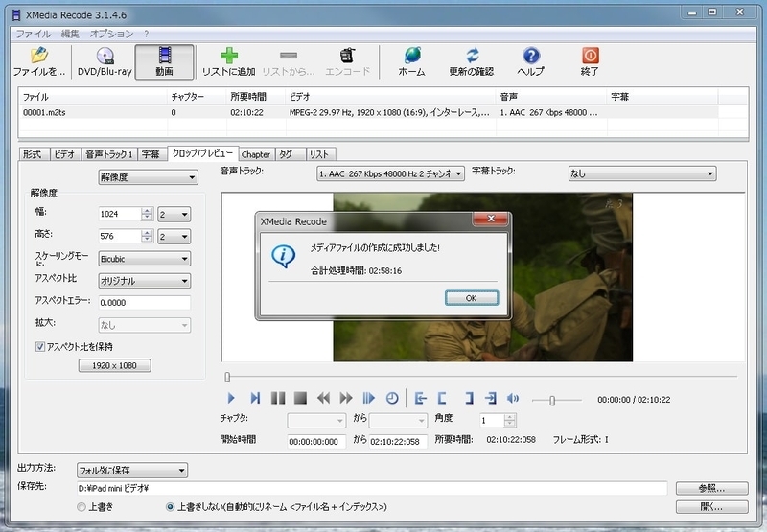The width and height of the screenshot is (767, 532).
Task: Click the 開く... button
Action: coord(711,507)
